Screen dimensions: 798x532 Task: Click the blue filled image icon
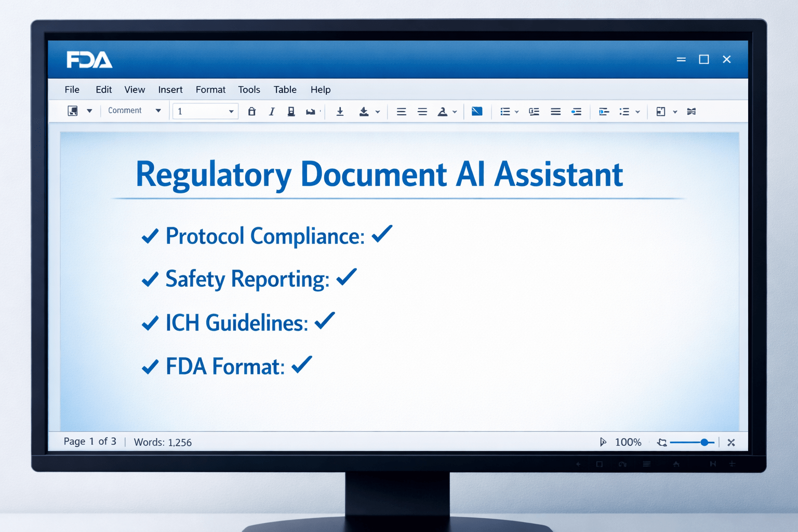[476, 111]
